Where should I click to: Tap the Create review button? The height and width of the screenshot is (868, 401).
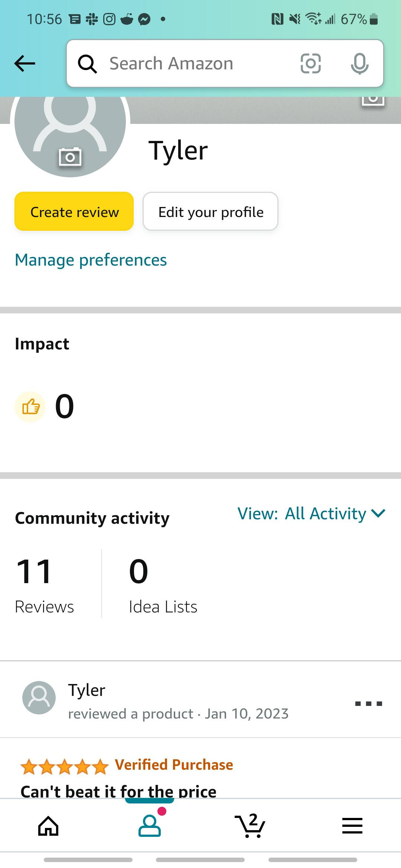[74, 211]
